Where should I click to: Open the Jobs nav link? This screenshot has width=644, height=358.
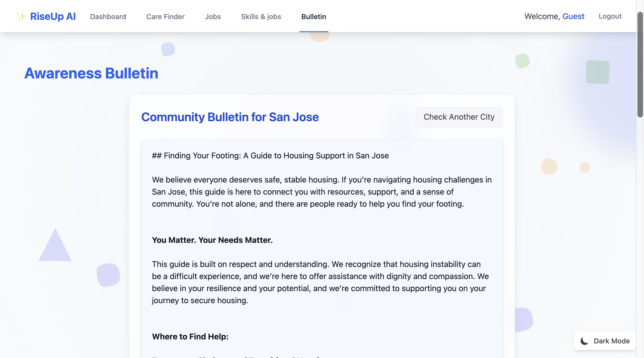(x=213, y=17)
